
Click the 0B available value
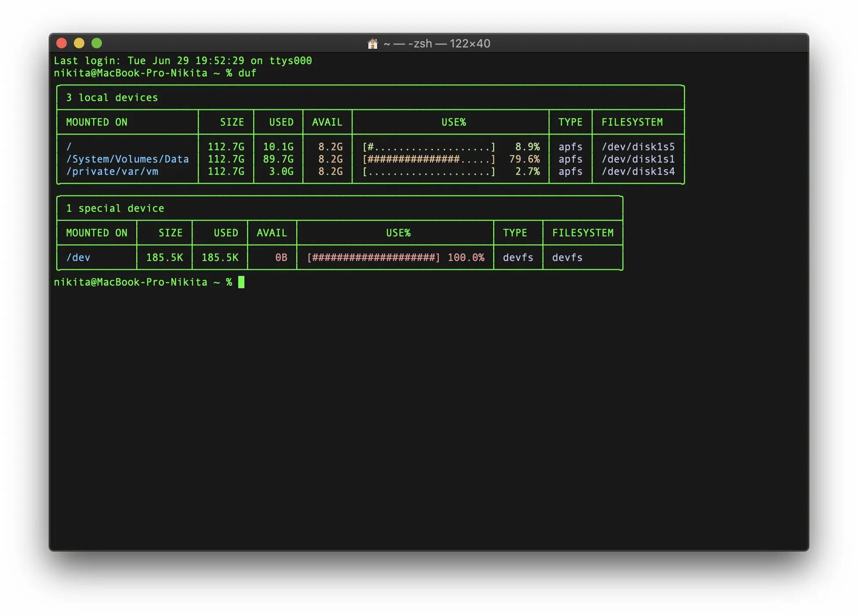pos(281,257)
